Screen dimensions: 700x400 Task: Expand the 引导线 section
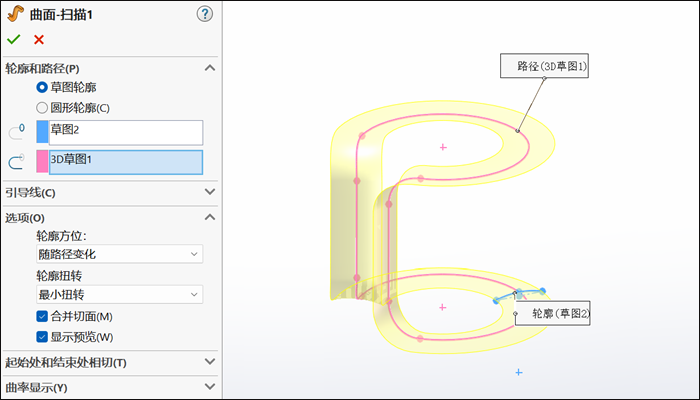tap(209, 192)
